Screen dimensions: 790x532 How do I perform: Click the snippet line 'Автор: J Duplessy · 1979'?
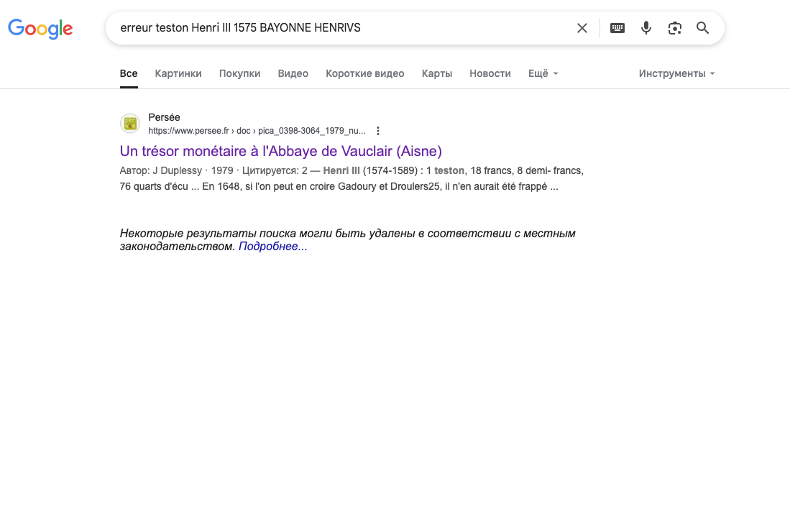(176, 171)
